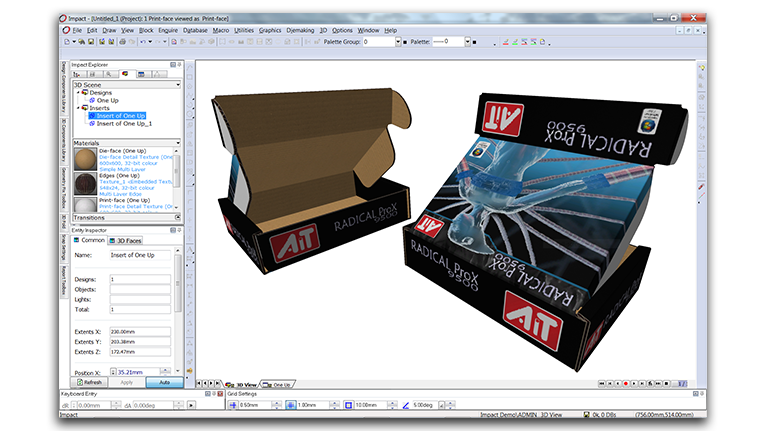Select the 3D scene explorer tab icon

click(x=125, y=74)
